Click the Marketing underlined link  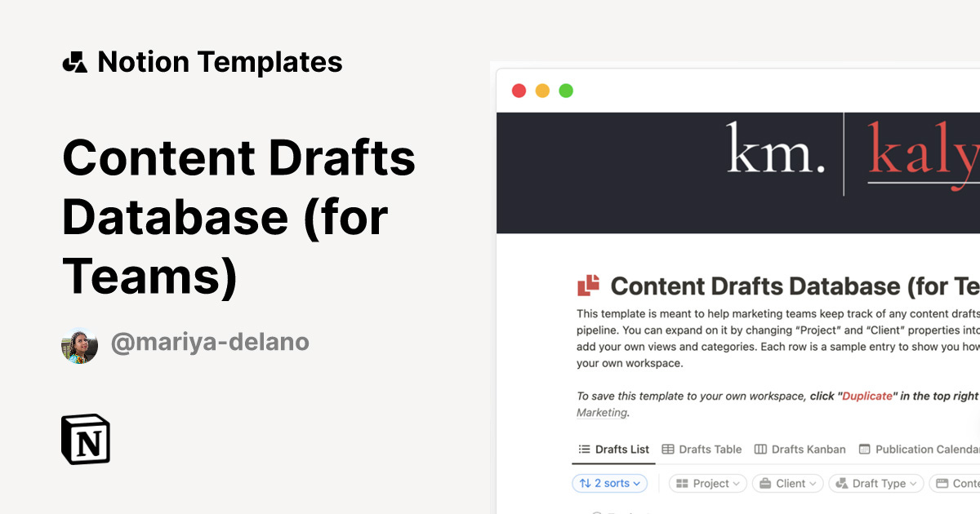[601, 412]
